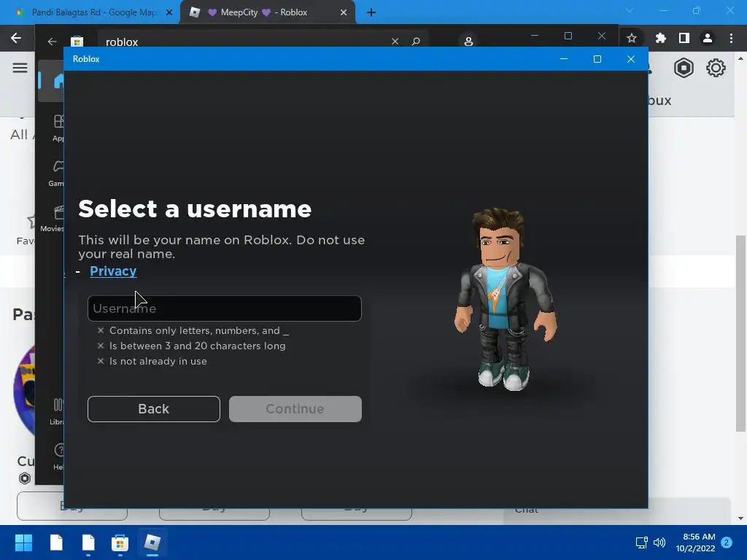Click the Back button in Roblox window
This screenshot has width=747, height=560.
point(154,409)
